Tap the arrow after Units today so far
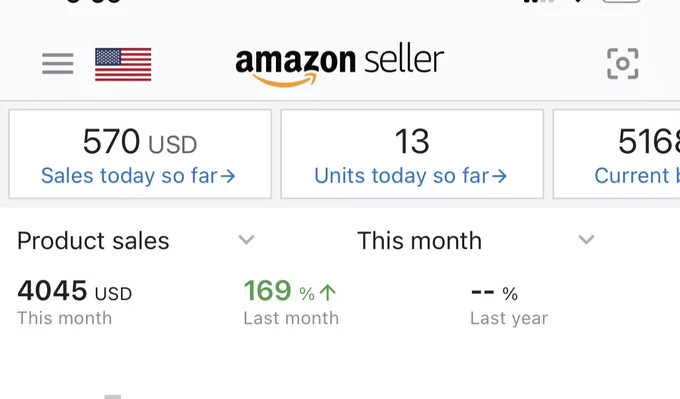The image size is (680, 399). (500, 176)
